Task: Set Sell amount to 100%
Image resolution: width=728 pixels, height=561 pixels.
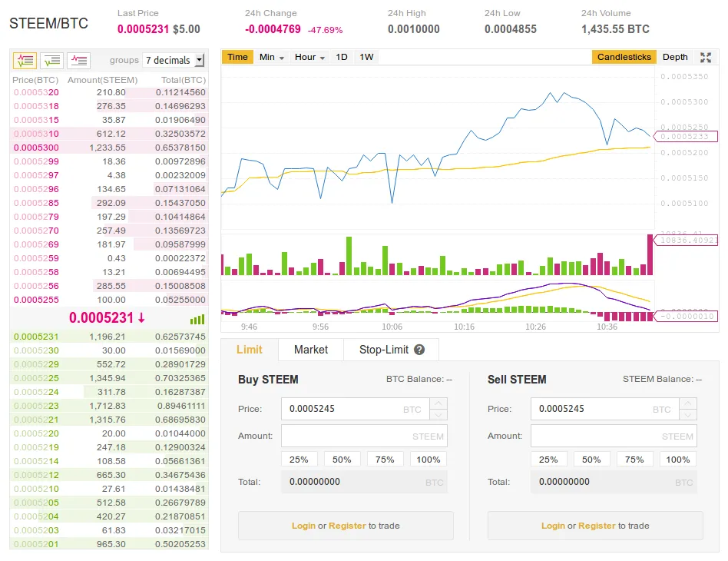Action: tap(678, 460)
